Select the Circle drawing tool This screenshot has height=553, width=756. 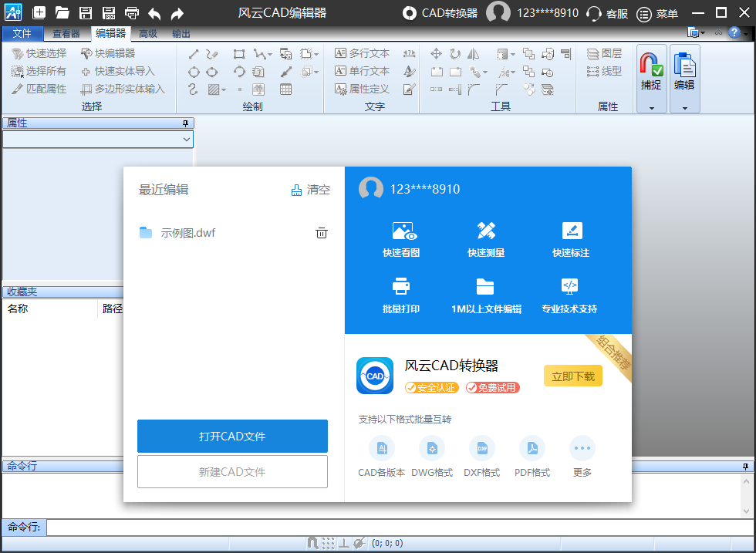(194, 72)
